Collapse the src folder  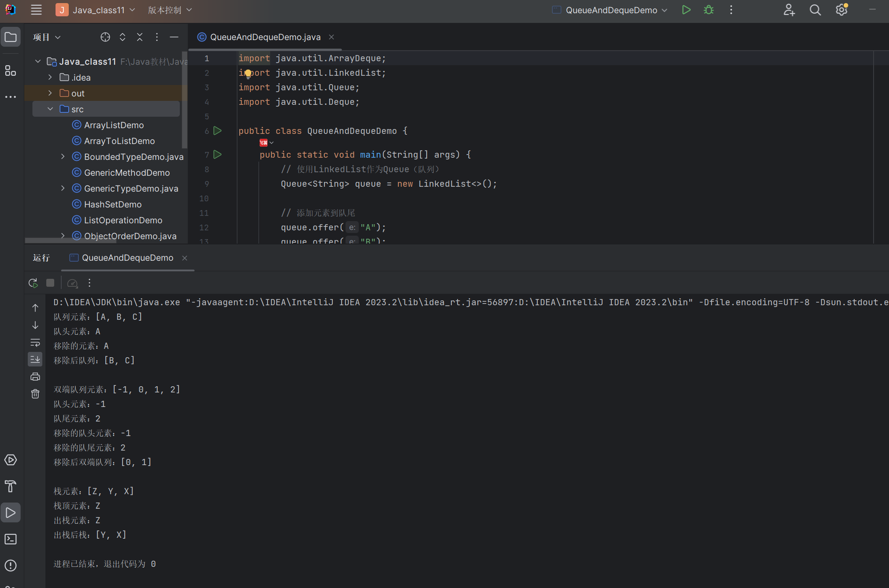click(x=50, y=109)
